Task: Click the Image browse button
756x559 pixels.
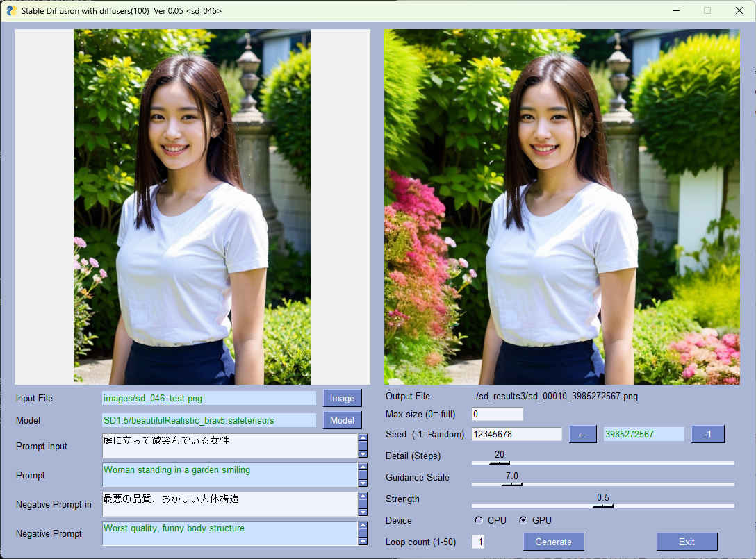Action: (x=342, y=398)
